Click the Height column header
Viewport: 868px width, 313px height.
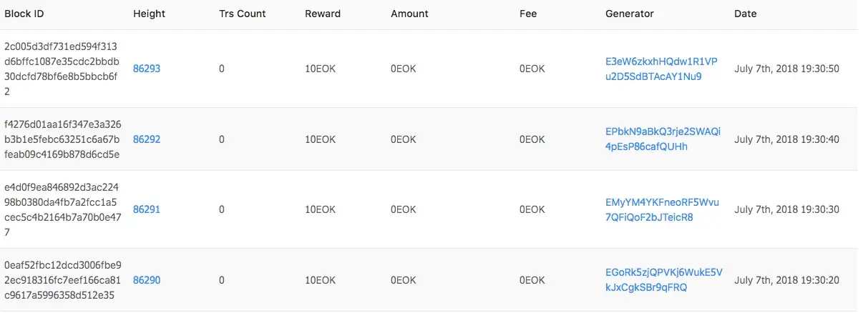click(149, 14)
